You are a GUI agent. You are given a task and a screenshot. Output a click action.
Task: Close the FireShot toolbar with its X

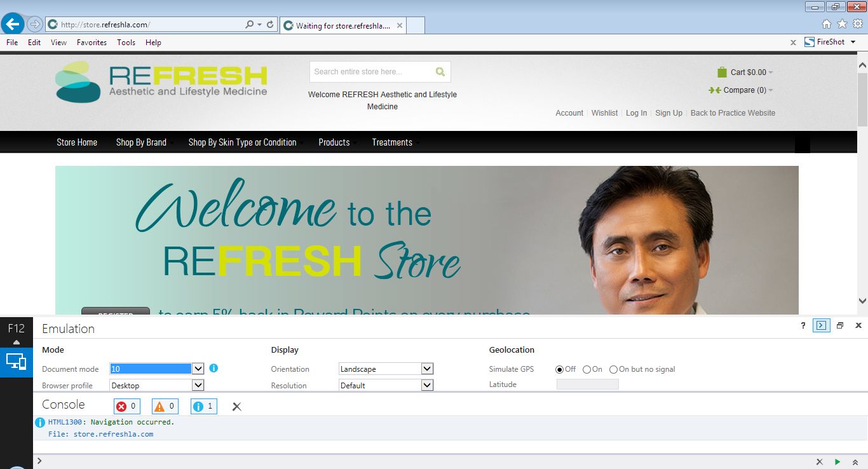click(x=793, y=43)
